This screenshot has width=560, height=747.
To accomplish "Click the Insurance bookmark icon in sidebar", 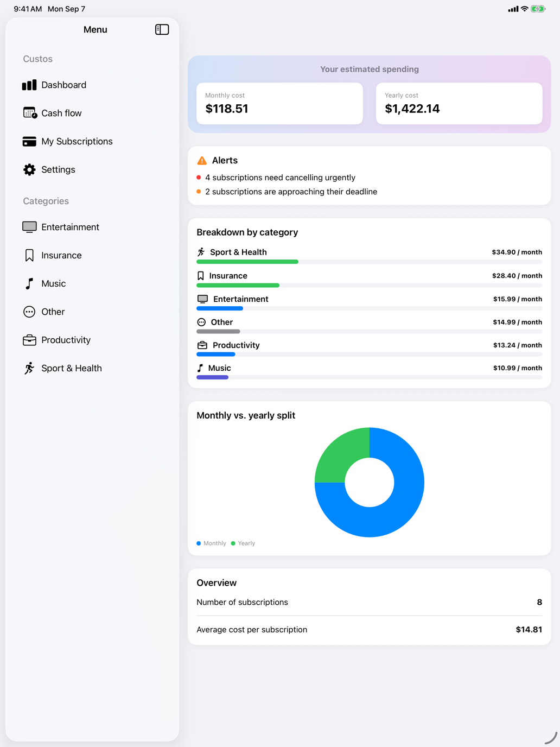I will point(29,255).
